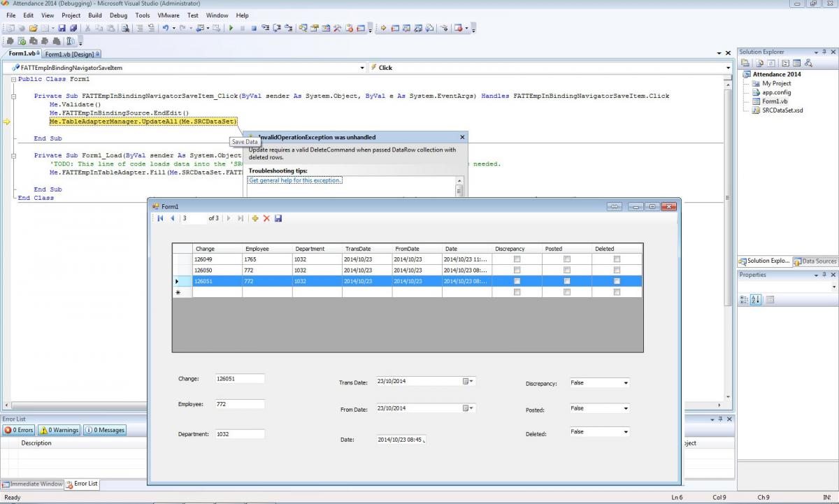The height and width of the screenshot is (504, 839).
Task: Click the 'Get general help for this exception' link
Action: tap(296, 180)
